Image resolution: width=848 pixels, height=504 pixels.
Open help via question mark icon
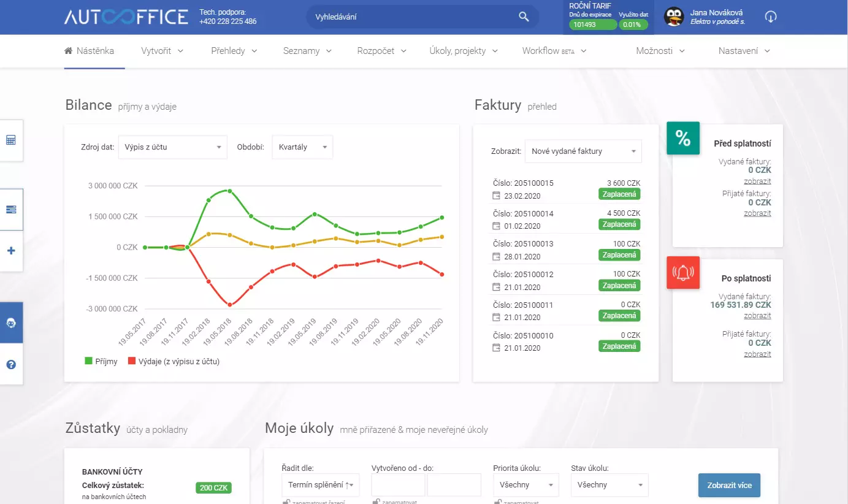click(x=11, y=364)
